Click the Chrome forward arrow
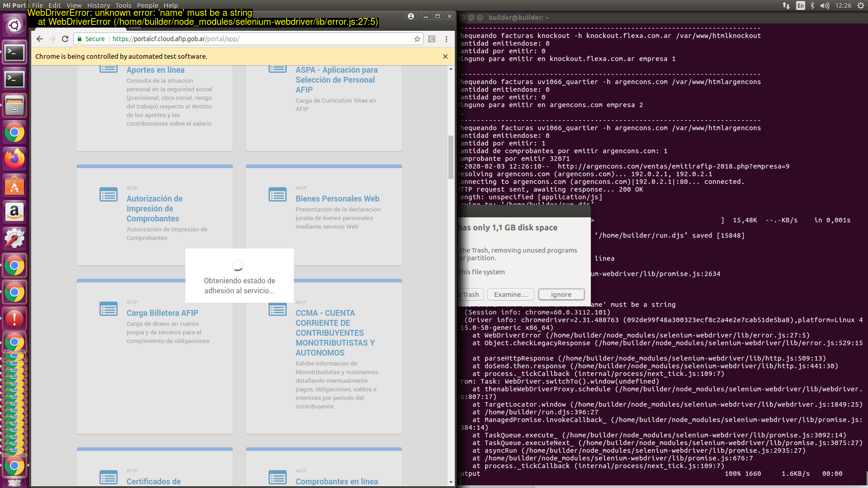This screenshot has width=868, height=488. coord(52,39)
